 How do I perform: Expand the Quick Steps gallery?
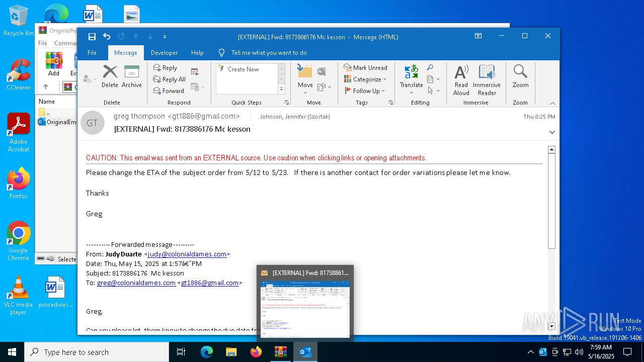pos(281,89)
